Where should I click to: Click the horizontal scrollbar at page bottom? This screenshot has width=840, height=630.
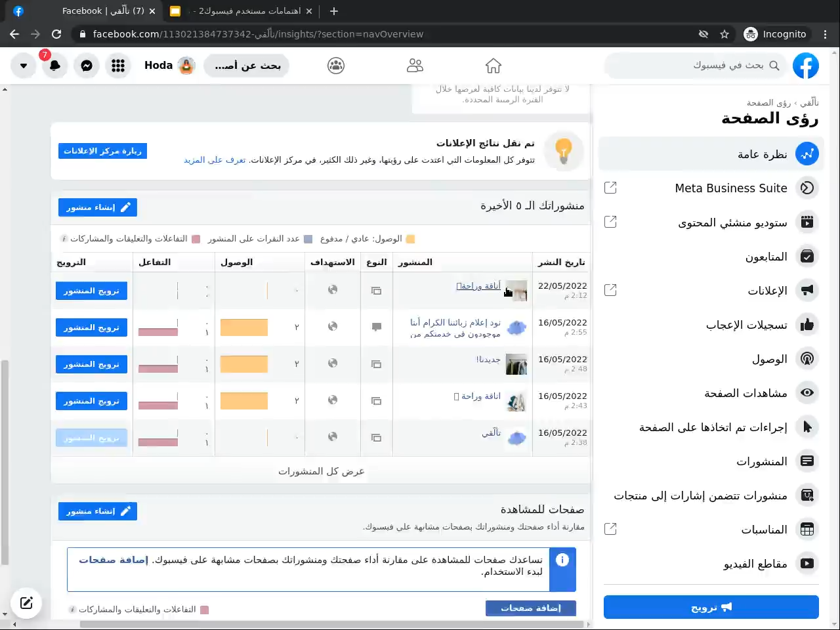pyautogui.click(x=331, y=624)
